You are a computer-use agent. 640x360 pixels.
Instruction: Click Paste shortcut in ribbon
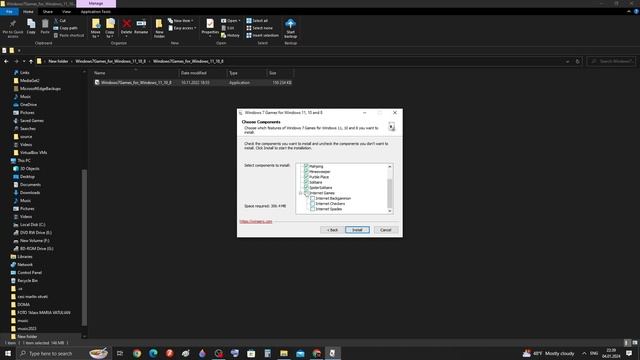coord(69,36)
